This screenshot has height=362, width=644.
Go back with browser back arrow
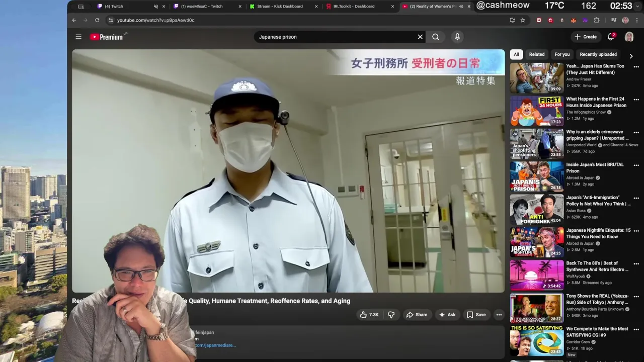coord(74,20)
